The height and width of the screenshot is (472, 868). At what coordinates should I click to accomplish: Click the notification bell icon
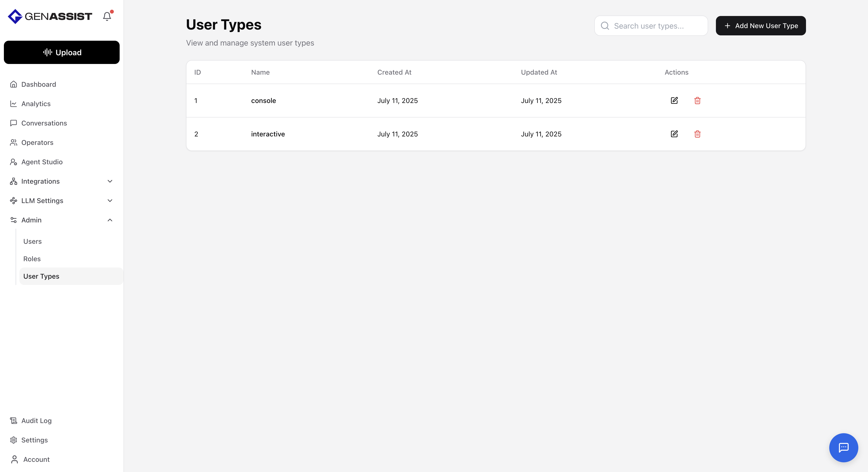point(107,16)
